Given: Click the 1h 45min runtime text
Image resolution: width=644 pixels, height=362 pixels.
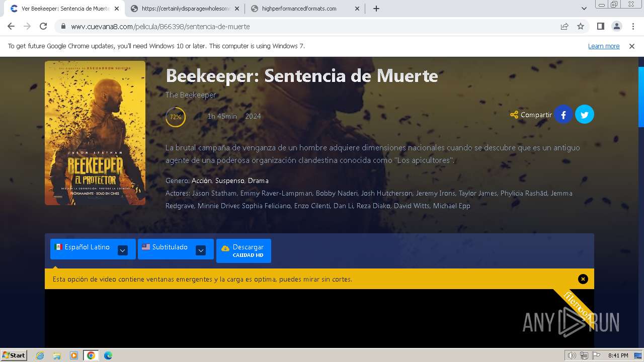Looking at the screenshot, I should [222, 116].
